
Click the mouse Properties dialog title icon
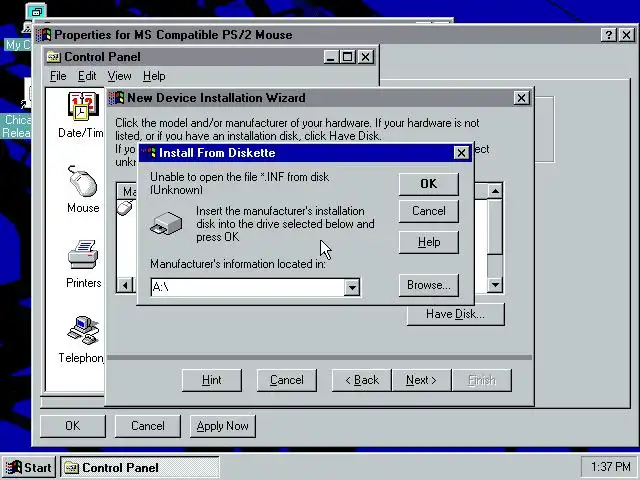44,35
